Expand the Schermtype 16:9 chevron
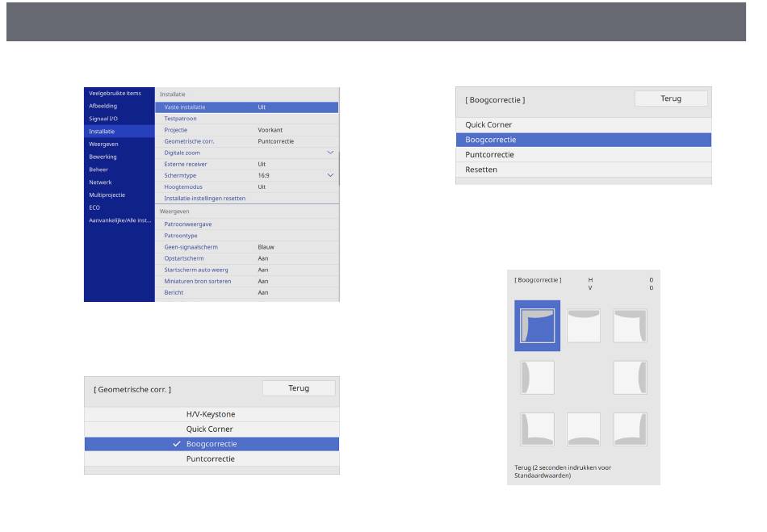 click(x=330, y=175)
